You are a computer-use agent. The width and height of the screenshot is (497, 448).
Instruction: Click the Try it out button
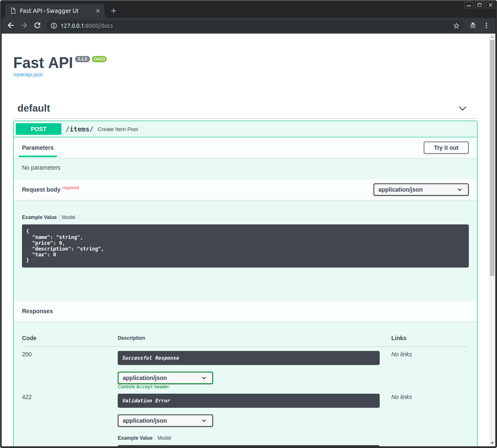pos(446,148)
